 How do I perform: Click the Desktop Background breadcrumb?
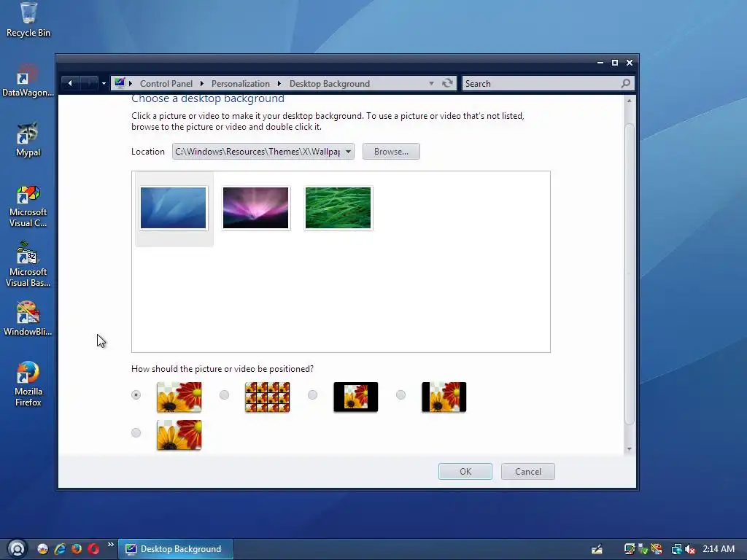[x=330, y=83]
